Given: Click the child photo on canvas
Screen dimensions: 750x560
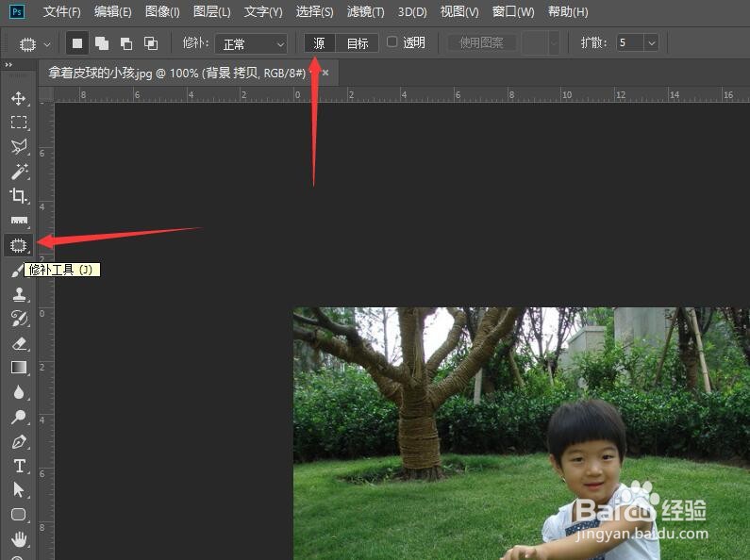Looking at the screenshot, I should 522,434.
